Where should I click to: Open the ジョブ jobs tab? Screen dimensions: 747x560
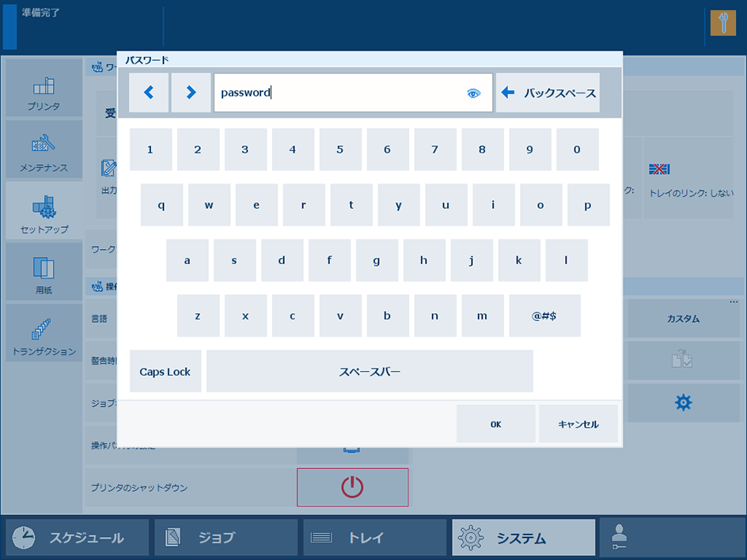click(226, 538)
